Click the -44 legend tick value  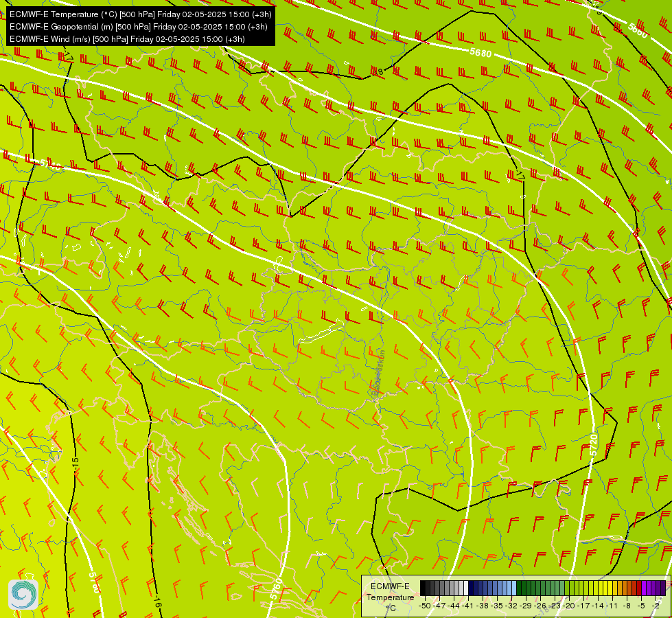click(x=454, y=606)
